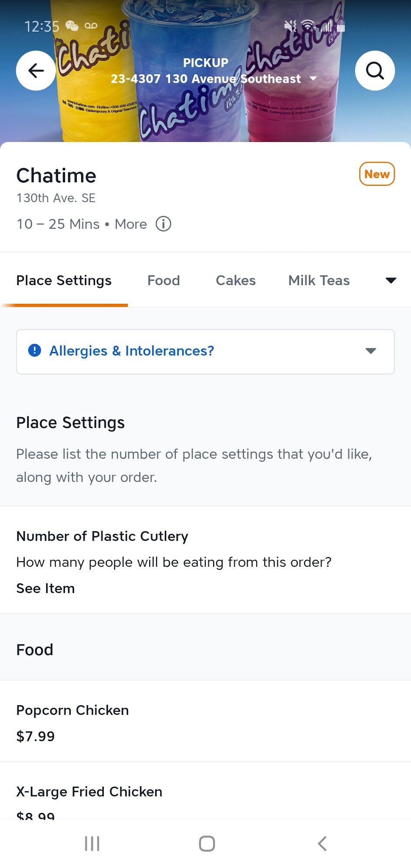Tap the blue alert icon in Allergies box
Viewport: 411px width, 868px height.
tap(34, 350)
